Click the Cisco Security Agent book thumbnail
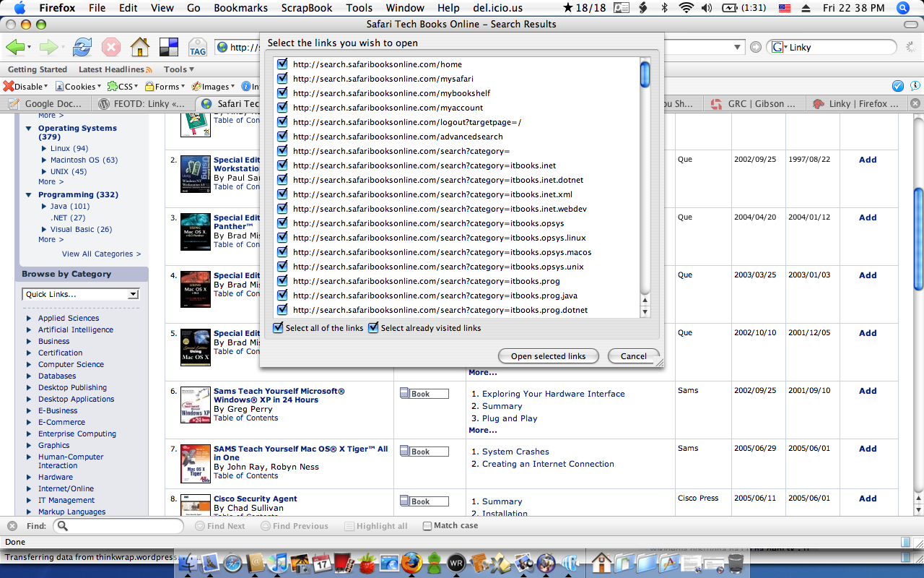 (x=195, y=505)
